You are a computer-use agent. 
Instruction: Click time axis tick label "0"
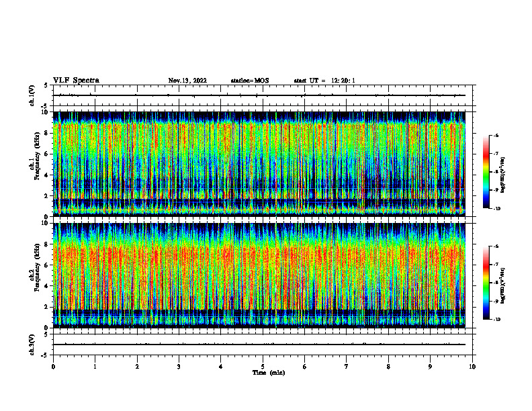(53, 367)
